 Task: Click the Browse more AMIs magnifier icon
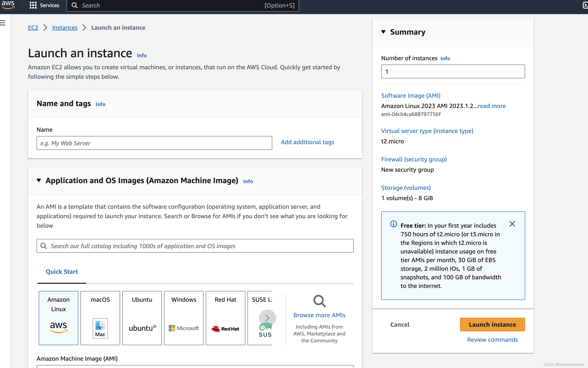point(319,301)
